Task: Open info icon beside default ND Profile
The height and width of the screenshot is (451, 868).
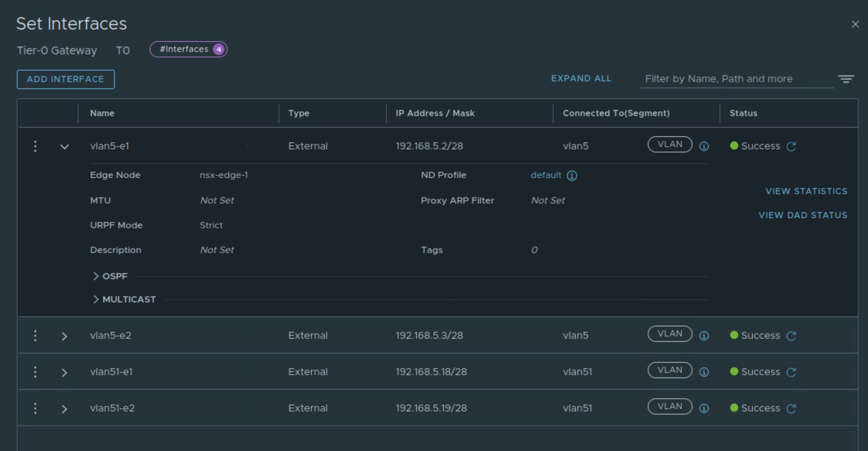Action: point(572,176)
